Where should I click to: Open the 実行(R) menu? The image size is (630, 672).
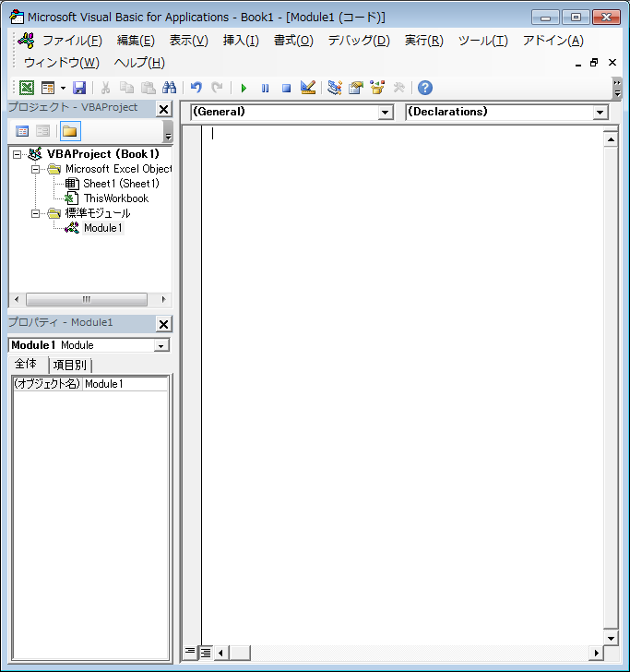coord(424,41)
